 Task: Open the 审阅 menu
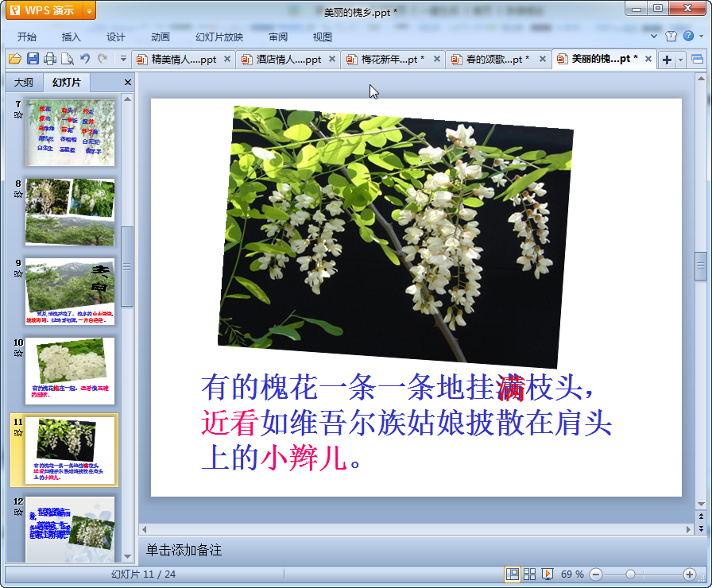point(278,37)
